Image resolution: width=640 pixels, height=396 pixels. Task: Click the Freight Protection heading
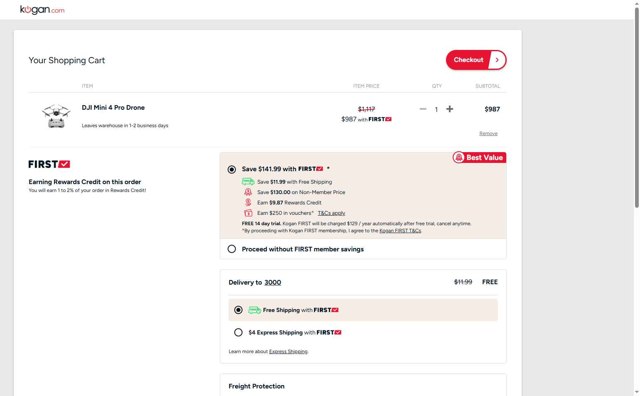tap(256, 386)
